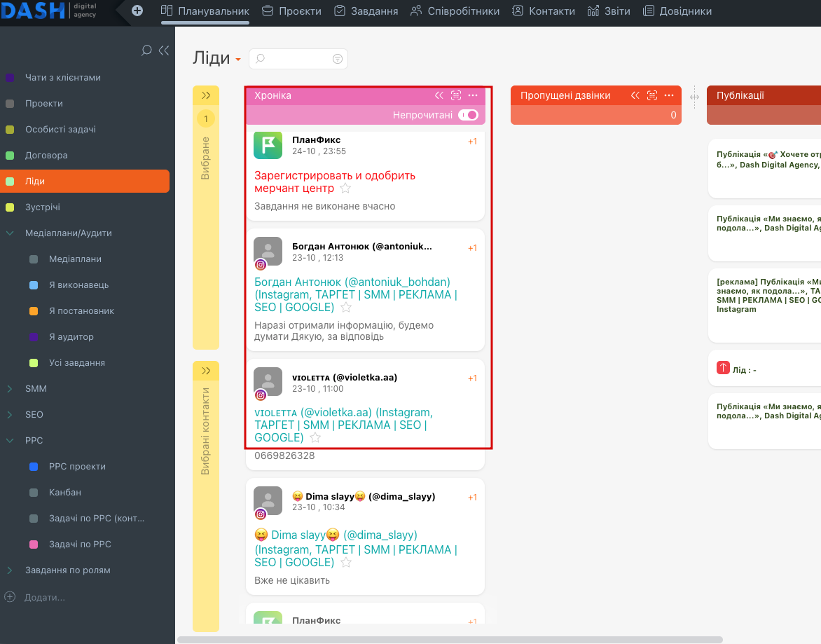This screenshot has width=821, height=644.
Task: Click the Публікації column header
Action: click(x=764, y=95)
